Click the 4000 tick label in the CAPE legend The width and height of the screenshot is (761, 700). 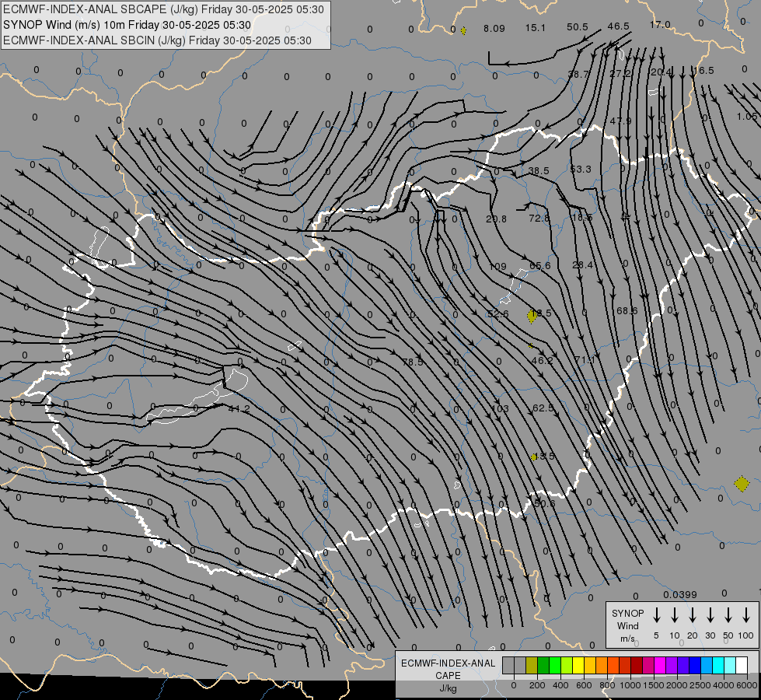tap(724, 685)
